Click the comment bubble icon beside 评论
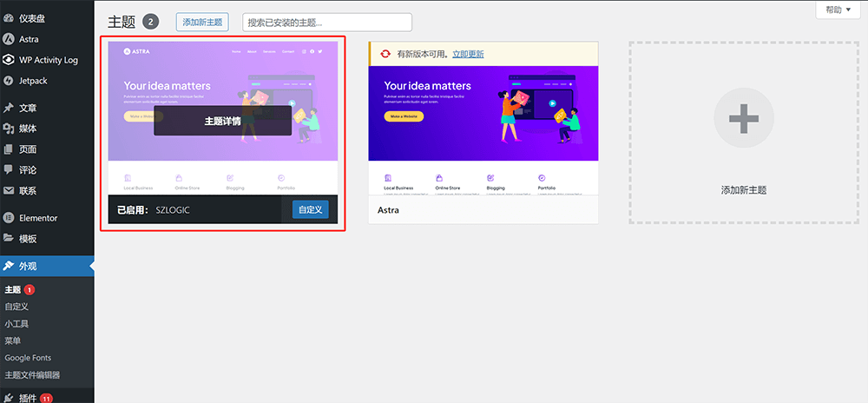This screenshot has width=868, height=403. pyautogui.click(x=9, y=170)
